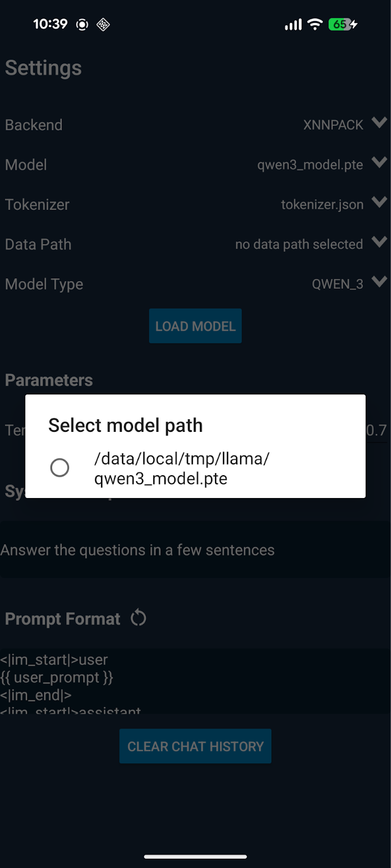Open the Data Path dropdown chevron
The height and width of the screenshot is (868, 391).
click(x=380, y=242)
